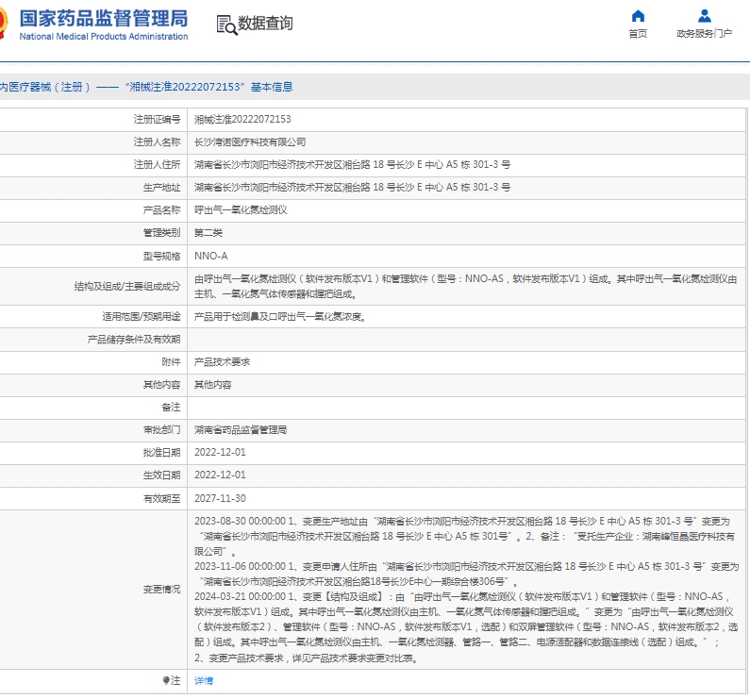Open the 政务服务门户 person icon
The width and height of the screenshot is (750, 700).
pyautogui.click(x=704, y=16)
